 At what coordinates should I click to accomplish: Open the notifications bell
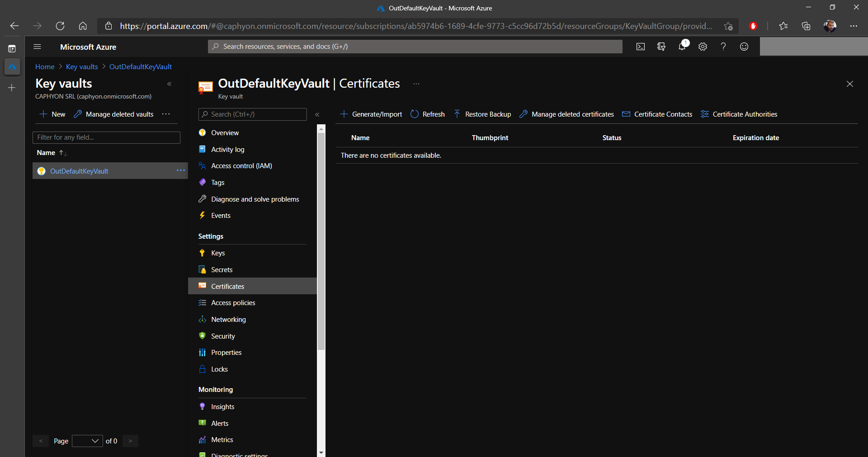682,47
